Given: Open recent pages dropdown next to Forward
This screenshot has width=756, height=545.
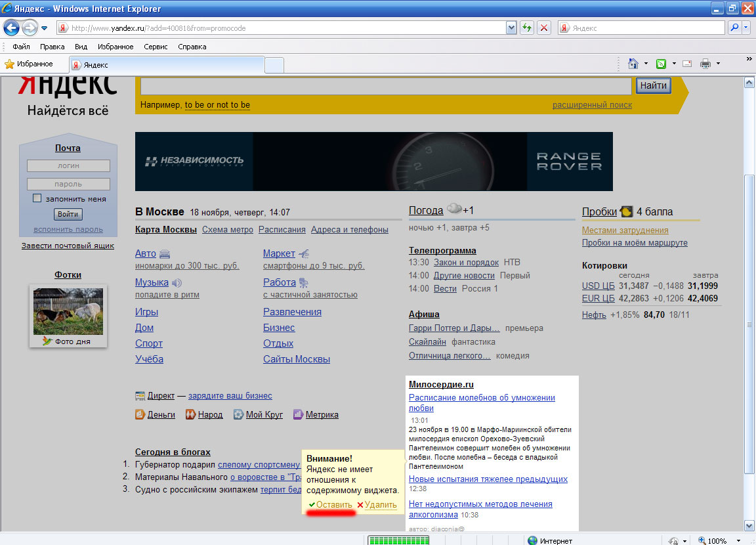Looking at the screenshot, I should (45, 28).
